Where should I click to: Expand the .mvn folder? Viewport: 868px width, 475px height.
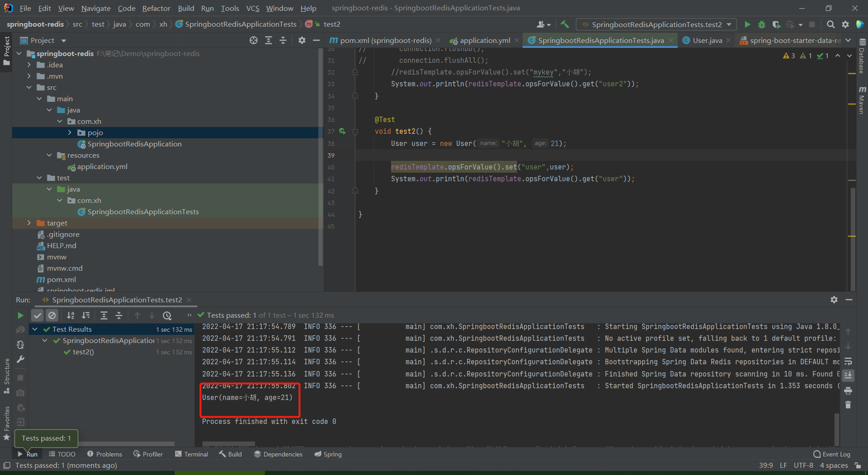pyautogui.click(x=29, y=76)
